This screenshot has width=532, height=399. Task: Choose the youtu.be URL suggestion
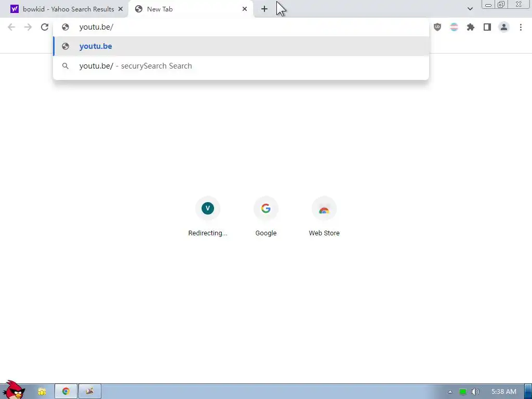coord(241,46)
